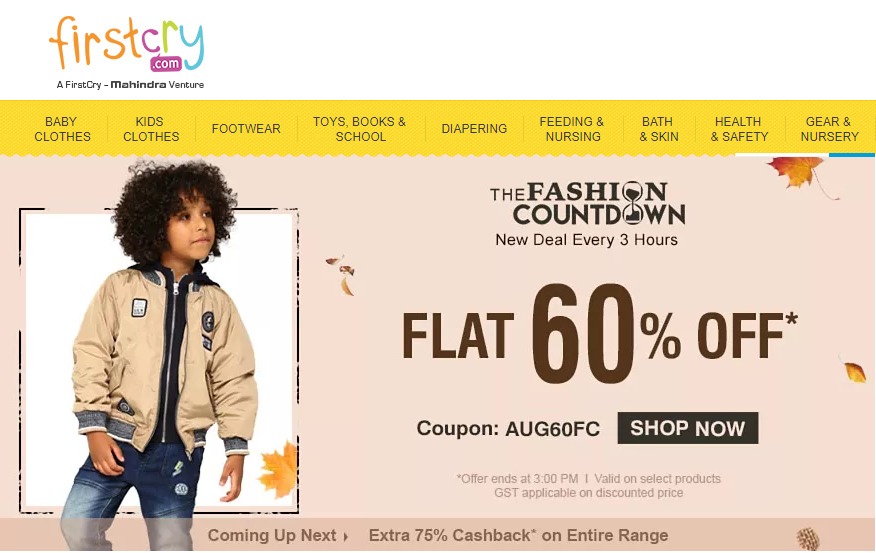Click the offer terms fine print

tap(588, 486)
